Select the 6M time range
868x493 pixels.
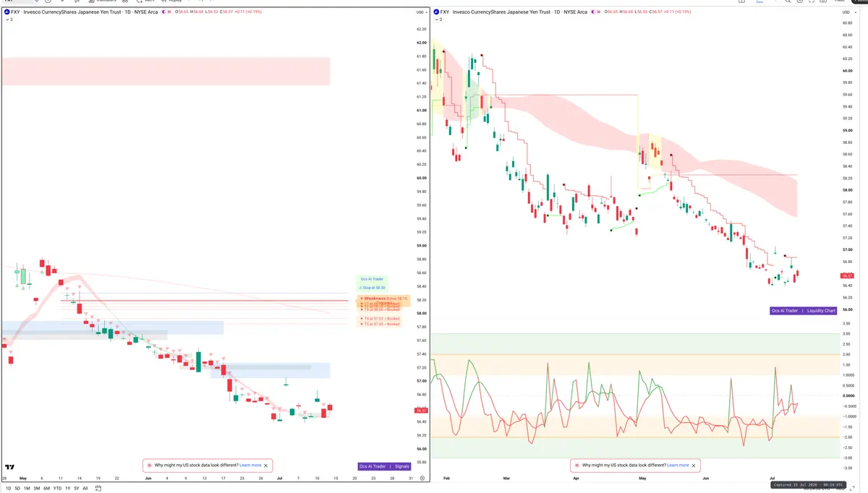click(x=46, y=489)
